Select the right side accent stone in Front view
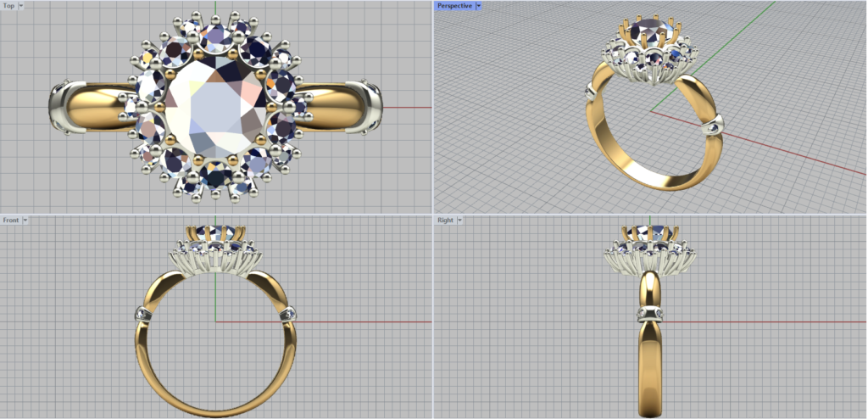This screenshot has height=419, width=868. coord(290,314)
